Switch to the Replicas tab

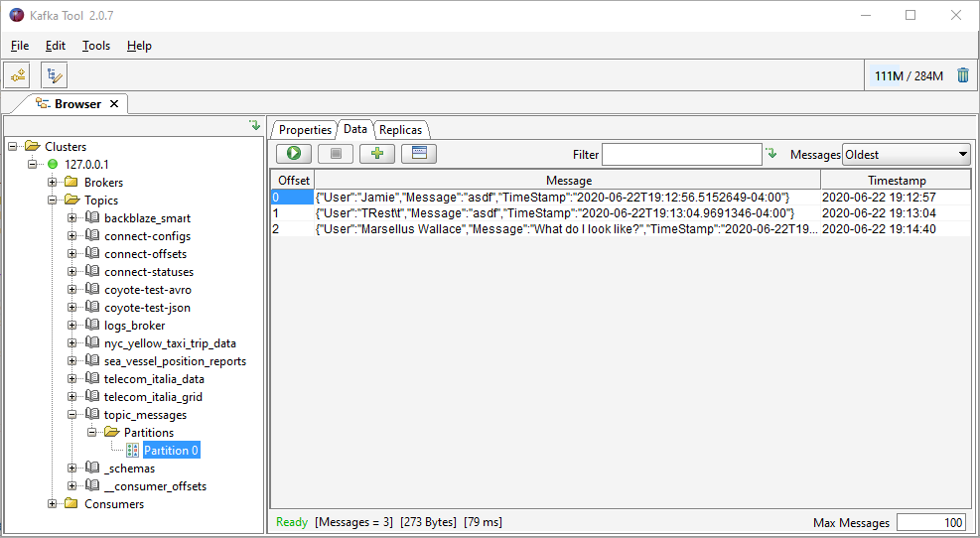click(x=400, y=129)
